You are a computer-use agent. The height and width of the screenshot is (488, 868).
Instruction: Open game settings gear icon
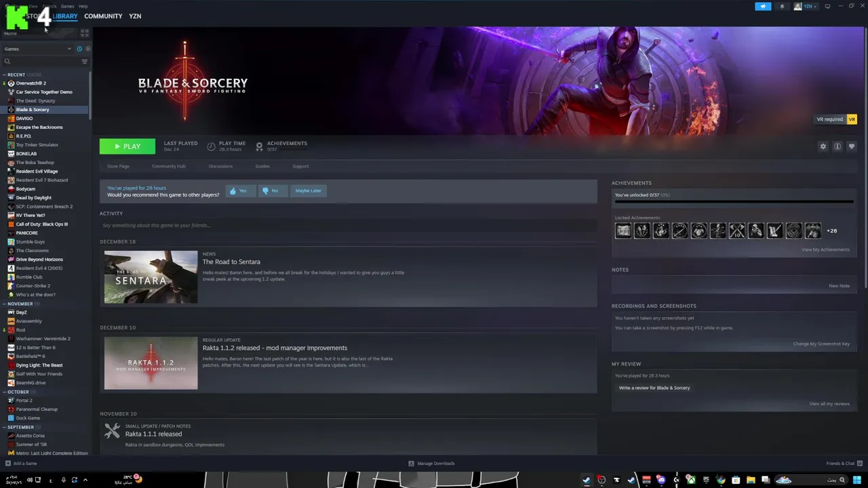tap(823, 146)
